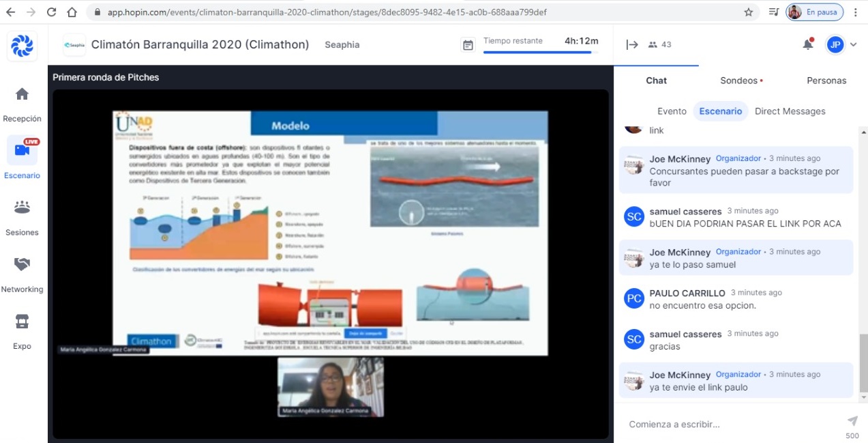Click the shared Modelo slide presentation

click(330, 233)
